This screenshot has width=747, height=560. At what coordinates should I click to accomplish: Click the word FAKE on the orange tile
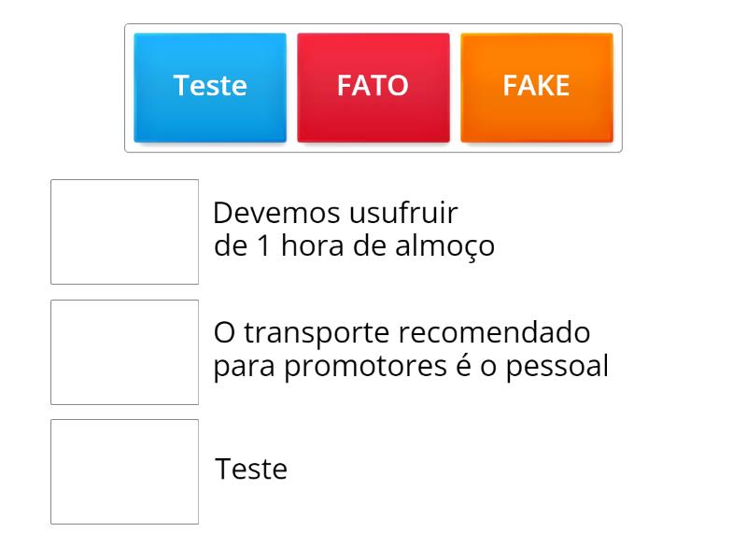pyautogui.click(x=537, y=85)
